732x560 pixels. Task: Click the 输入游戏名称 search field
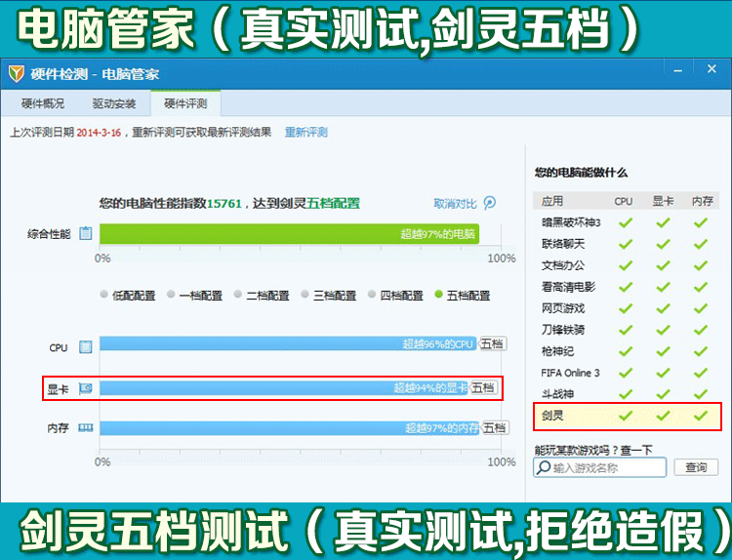tap(600, 467)
